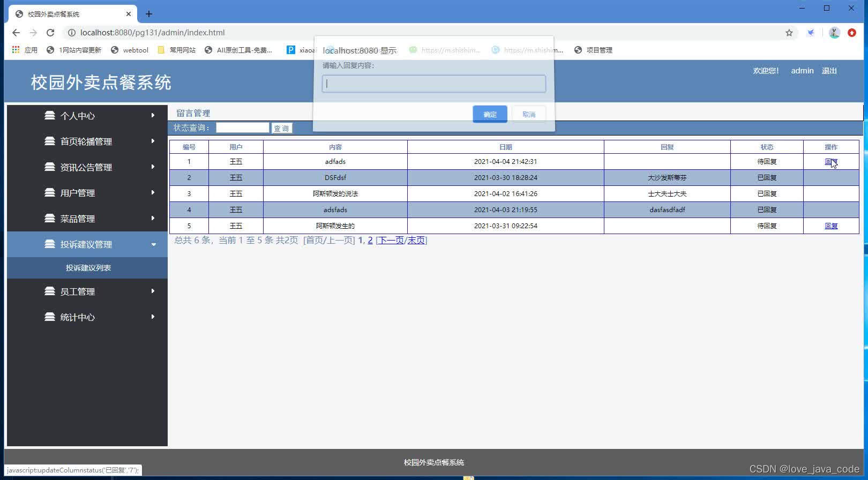
Task: Select the 投诉建议列表 submenu item
Action: [87, 268]
